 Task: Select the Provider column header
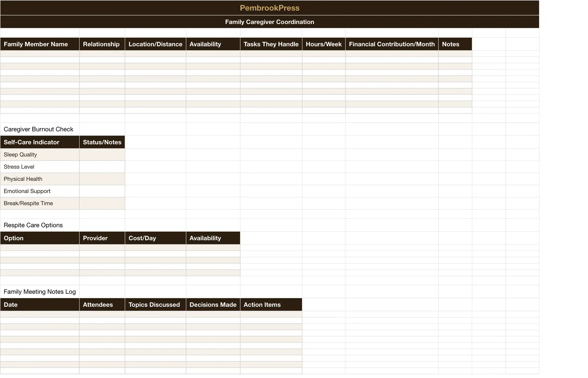coord(102,238)
